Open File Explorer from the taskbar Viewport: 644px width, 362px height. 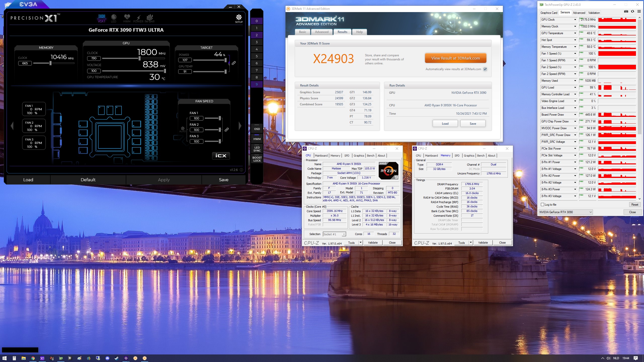tap(24, 358)
